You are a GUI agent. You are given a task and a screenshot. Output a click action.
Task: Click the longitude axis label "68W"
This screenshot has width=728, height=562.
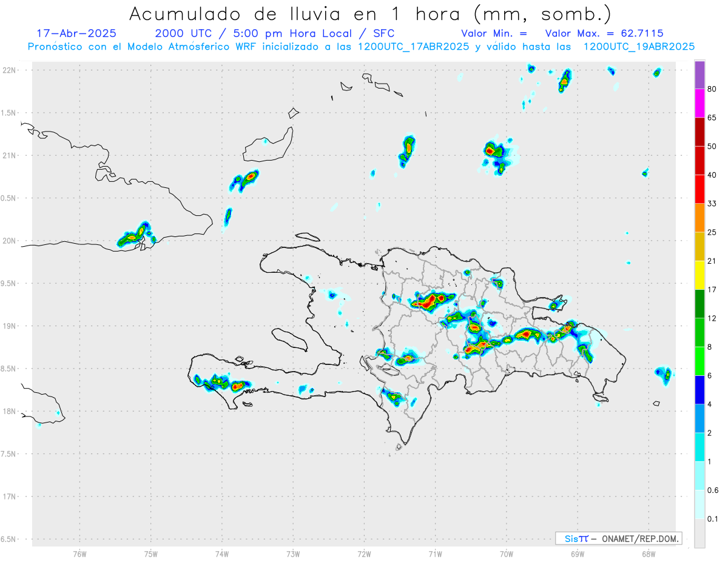(x=649, y=554)
